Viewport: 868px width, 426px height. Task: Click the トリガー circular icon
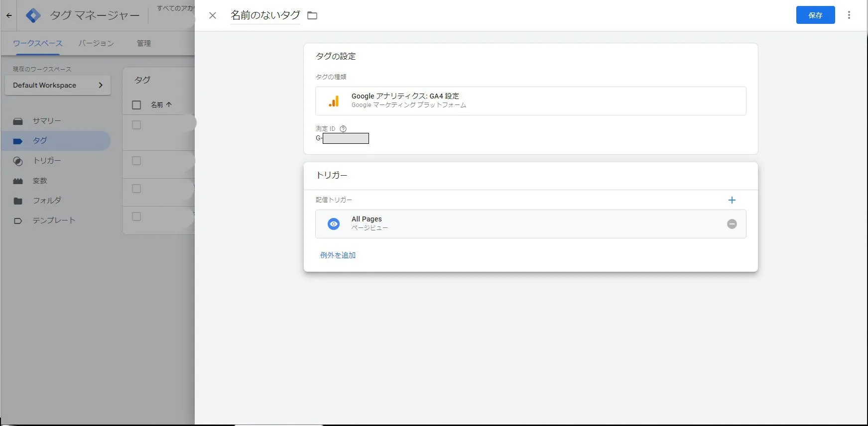pos(18,161)
